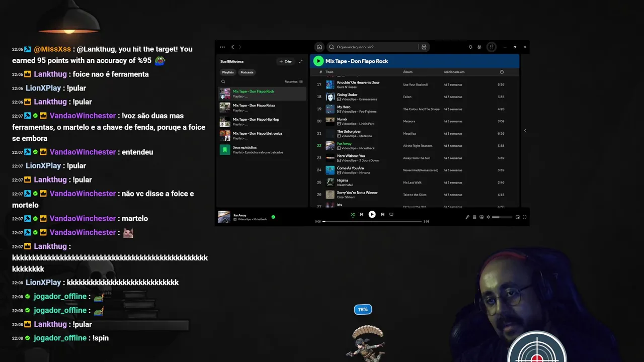Open Spotify Home with the house icon
Image resolution: width=644 pixels, height=362 pixels.
319,47
